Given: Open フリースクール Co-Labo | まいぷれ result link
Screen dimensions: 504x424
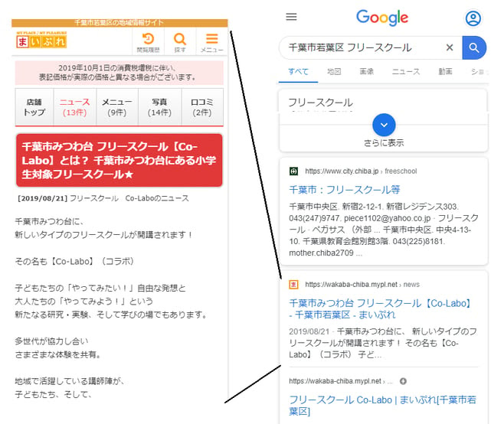Looking at the screenshot, I should click(382, 406).
